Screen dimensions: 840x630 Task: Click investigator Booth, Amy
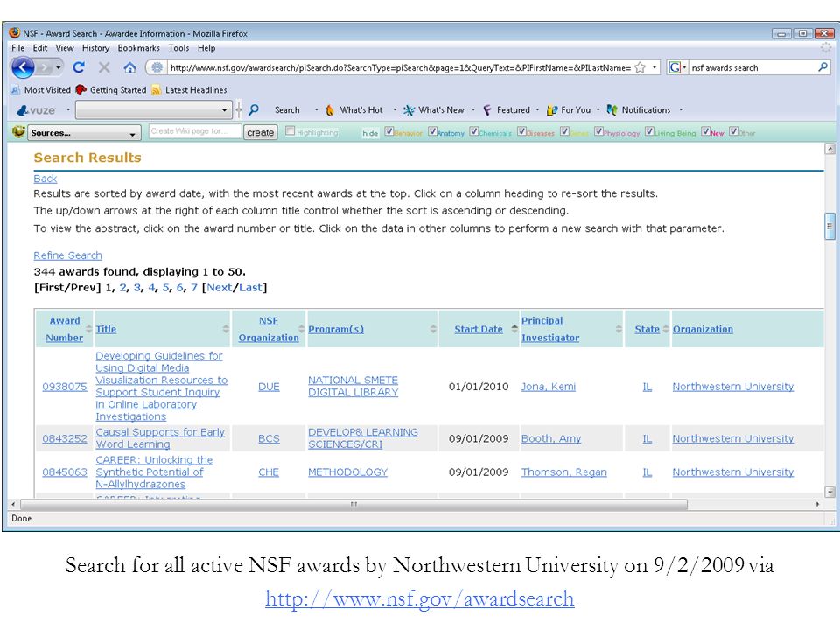click(x=551, y=438)
